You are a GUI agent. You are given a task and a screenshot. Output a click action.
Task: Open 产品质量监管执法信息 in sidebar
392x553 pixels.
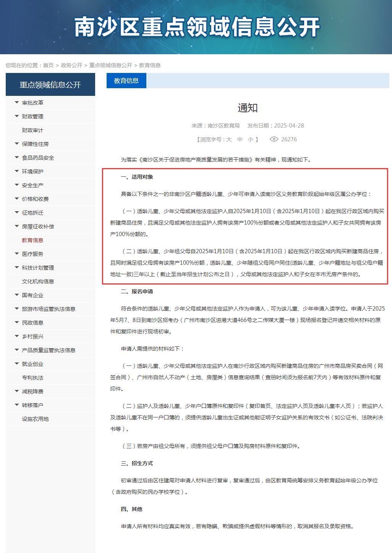(49, 350)
